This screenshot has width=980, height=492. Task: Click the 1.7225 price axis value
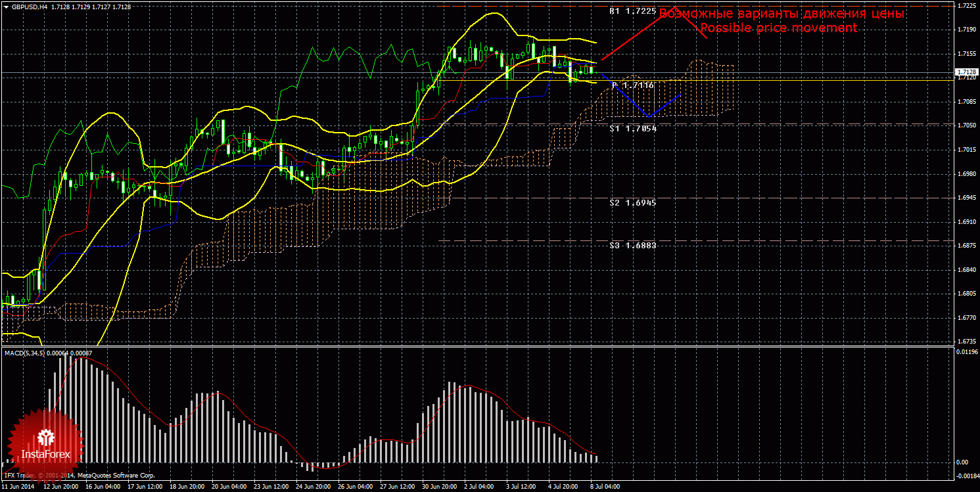point(966,5)
